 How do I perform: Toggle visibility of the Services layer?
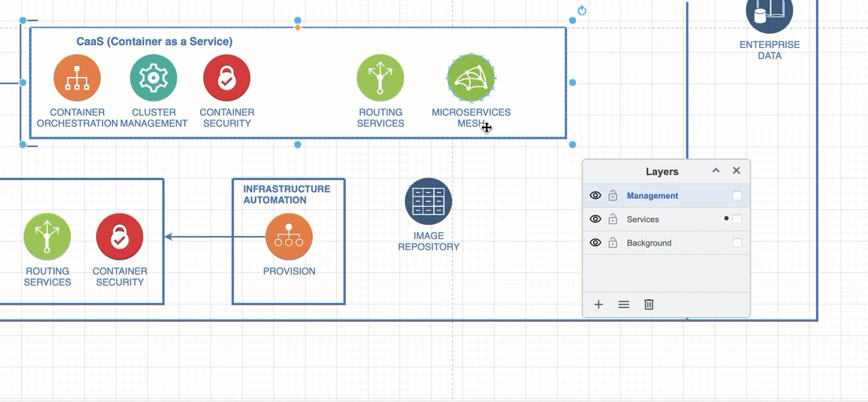point(595,219)
